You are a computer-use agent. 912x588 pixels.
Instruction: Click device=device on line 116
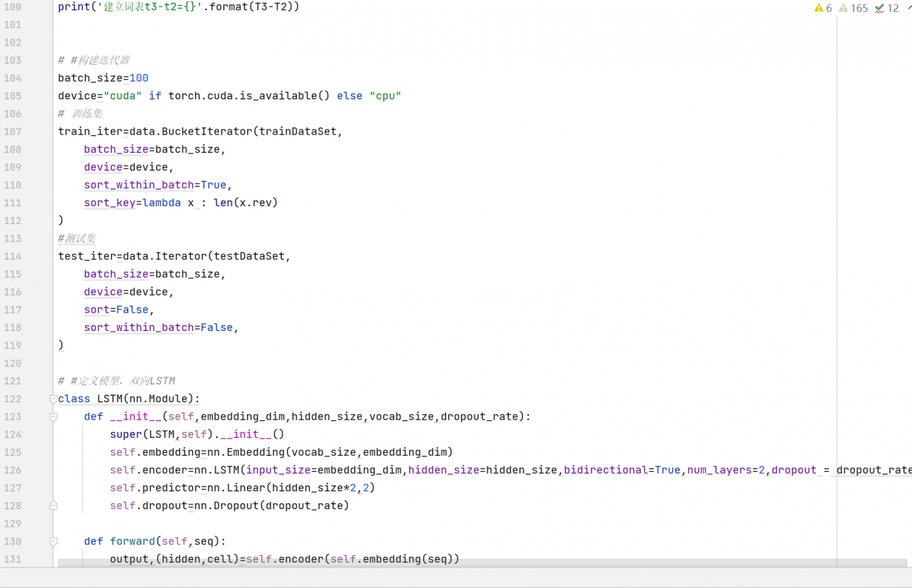click(x=126, y=292)
